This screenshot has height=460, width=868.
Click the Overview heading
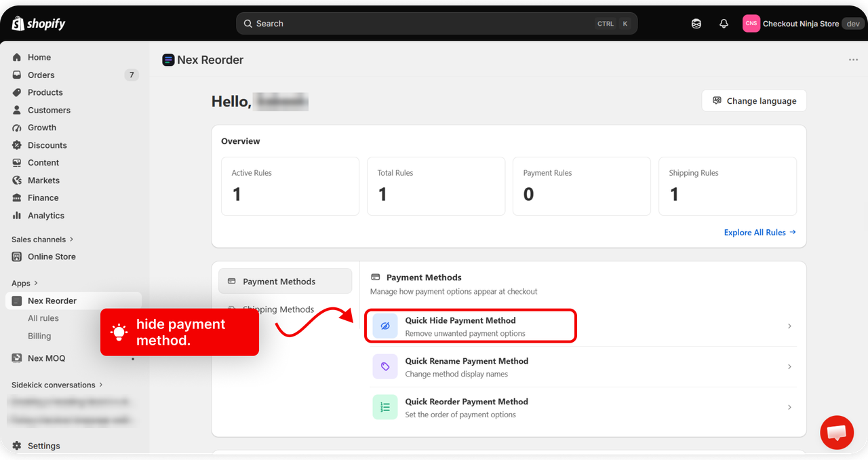(241, 141)
